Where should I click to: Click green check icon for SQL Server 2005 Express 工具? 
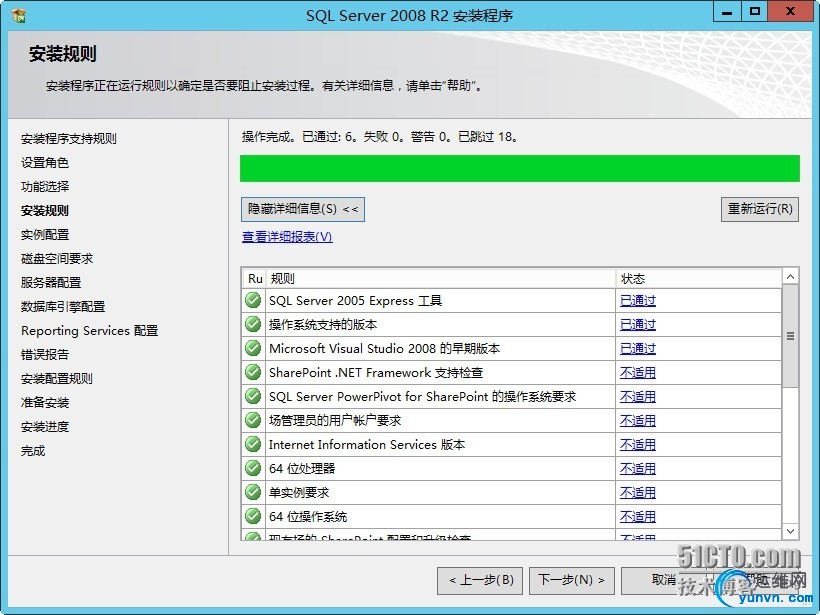click(253, 300)
